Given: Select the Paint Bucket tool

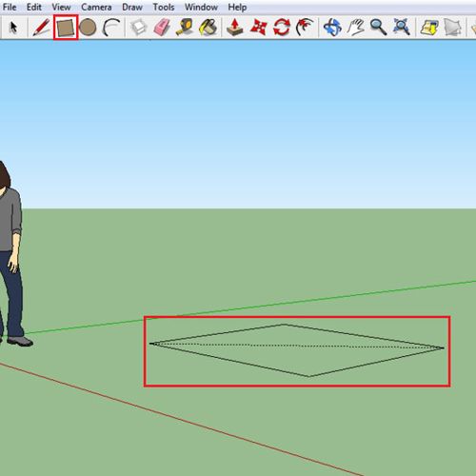Looking at the screenshot, I should coord(208,28).
